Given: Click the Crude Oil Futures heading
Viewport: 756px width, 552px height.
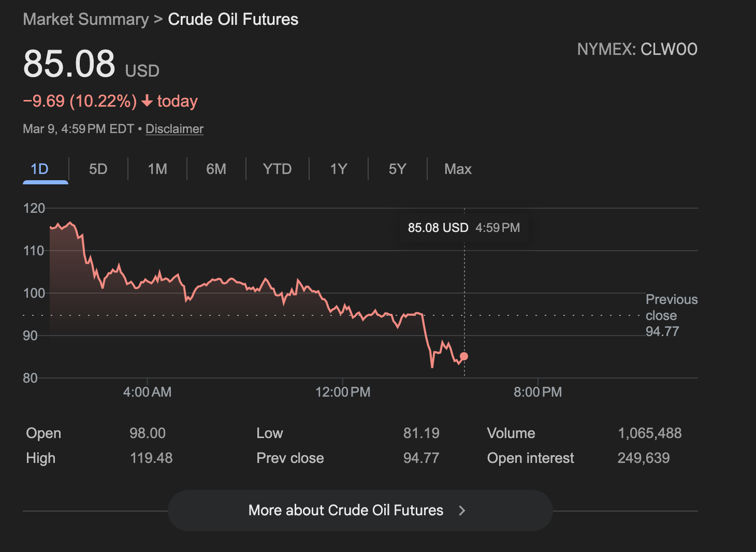Looking at the screenshot, I should pyautogui.click(x=233, y=19).
